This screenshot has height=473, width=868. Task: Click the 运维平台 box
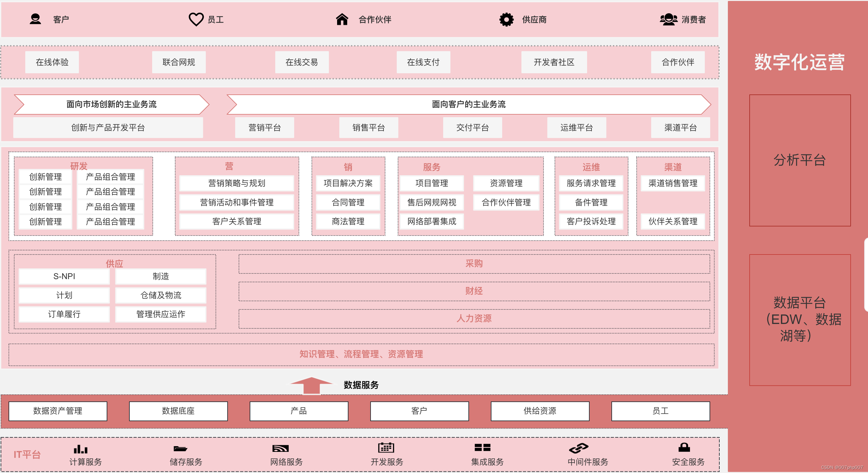[577, 128]
